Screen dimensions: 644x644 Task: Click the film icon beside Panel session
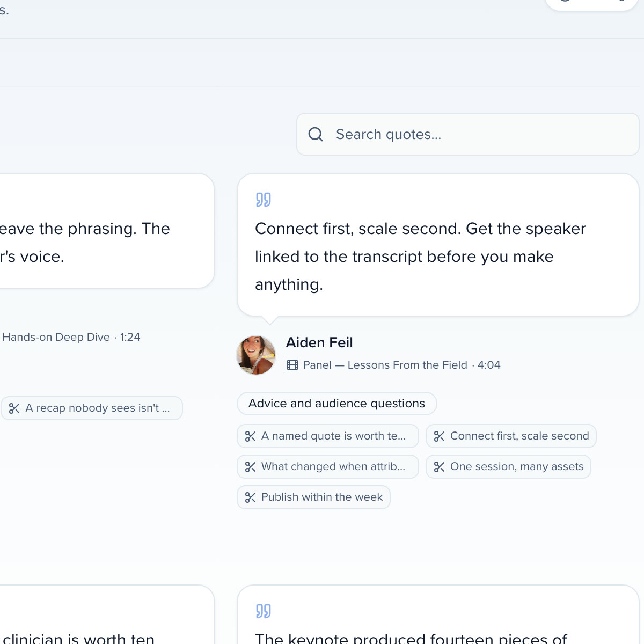pos(292,365)
